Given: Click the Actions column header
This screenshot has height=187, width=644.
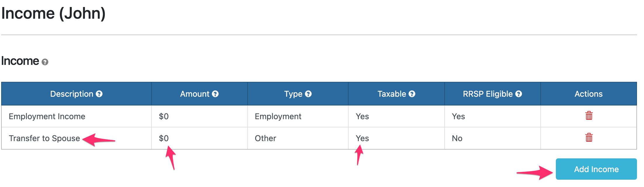Looking at the screenshot, I should pyautogui.click(x=589, y=94).
